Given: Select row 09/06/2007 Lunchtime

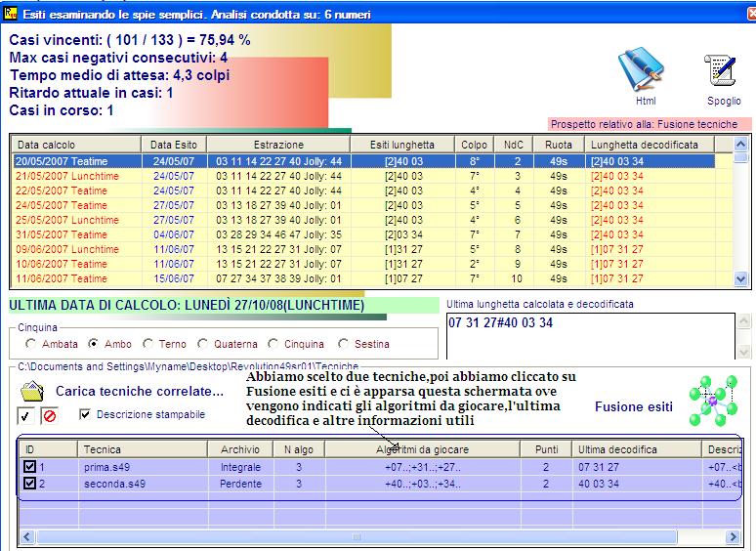Looking at the screenshot, I should coord(363,249).
